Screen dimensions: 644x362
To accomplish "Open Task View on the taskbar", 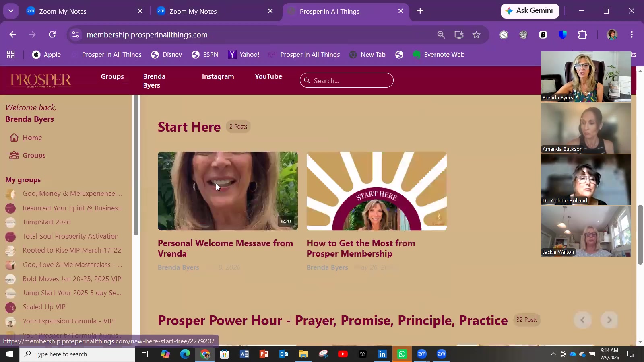I will [145, 354].
